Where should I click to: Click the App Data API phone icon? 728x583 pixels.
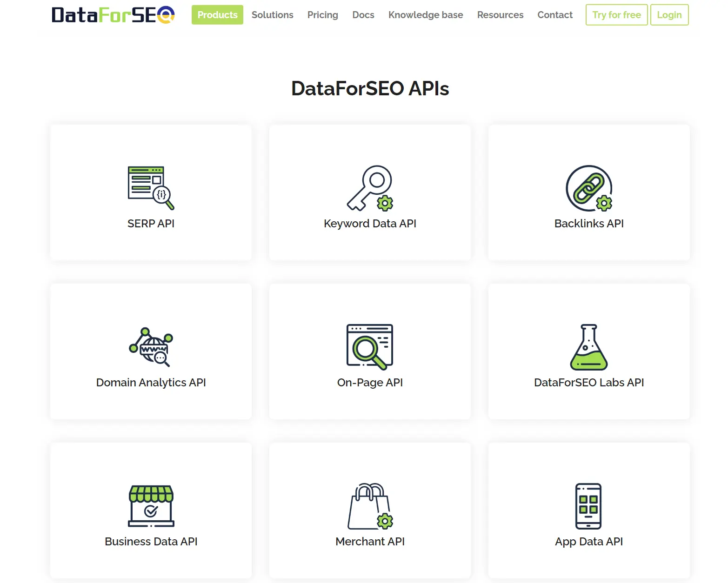coord(588,506)
